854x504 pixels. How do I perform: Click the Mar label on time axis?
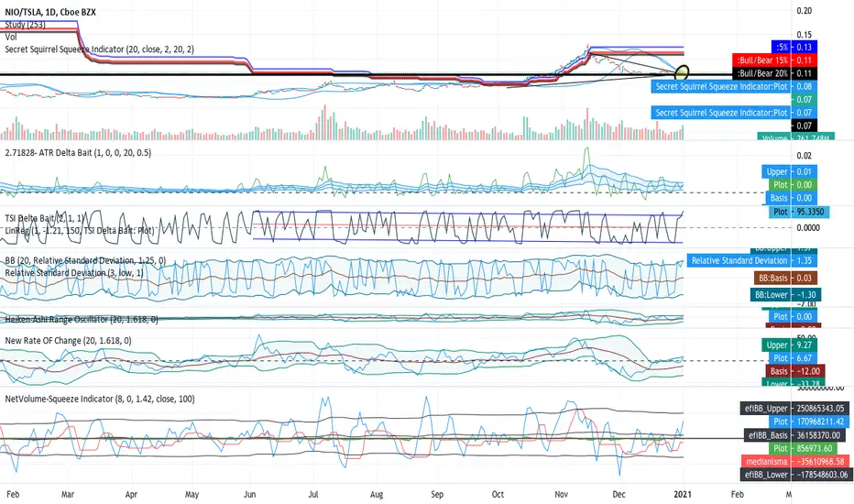click(x=68, y=494)
